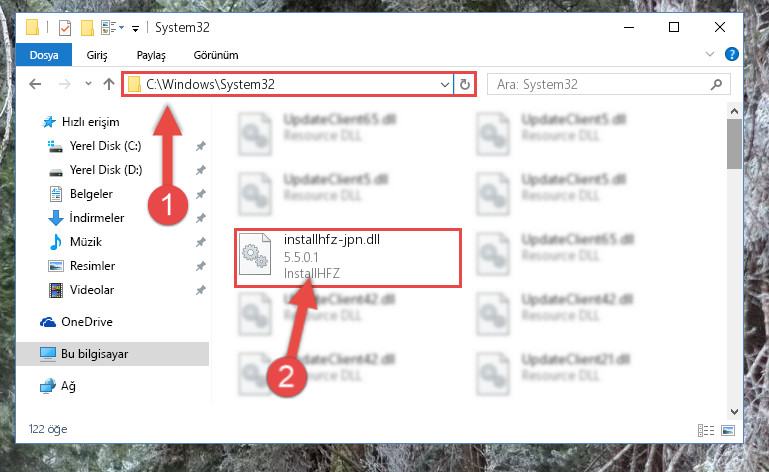Image resolution: width=769 pixels, height=472 pixels.
Task: Click the Properties quick access icon
Action: 65,28
